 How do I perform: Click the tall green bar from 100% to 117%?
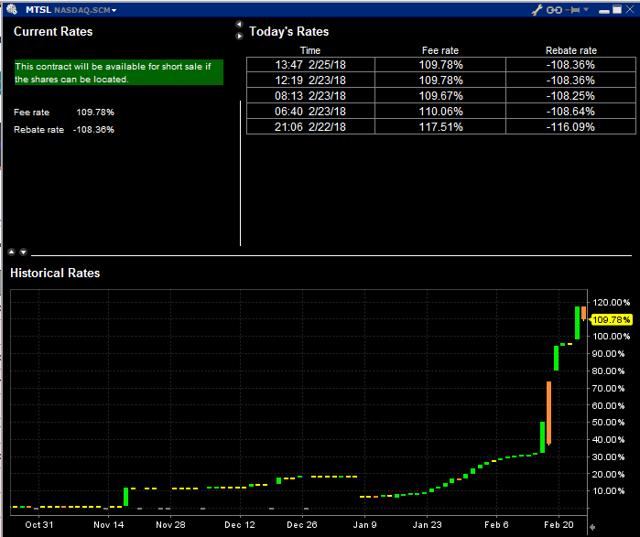click(577, 323)
